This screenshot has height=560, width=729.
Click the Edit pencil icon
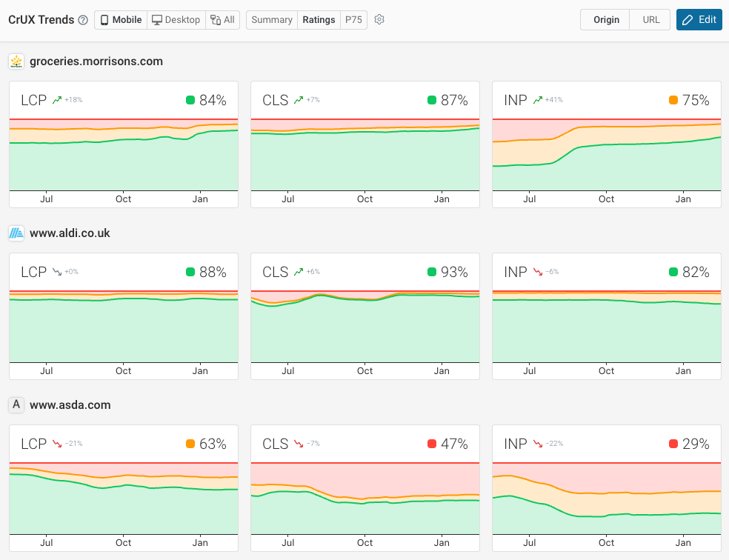(686, 20)
